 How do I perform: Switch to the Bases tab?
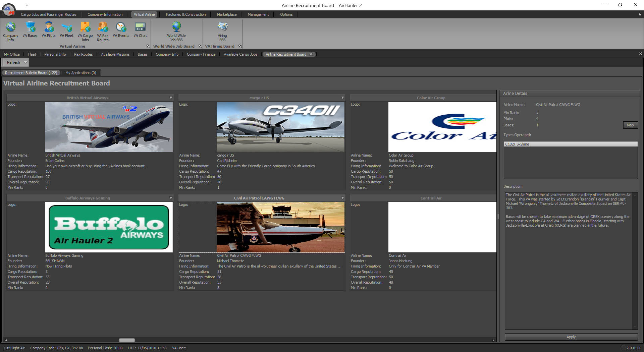[143, 54]
